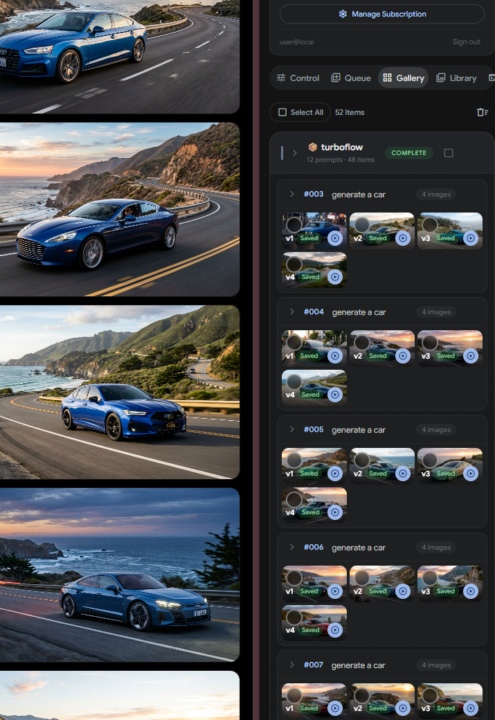Click play icon on #006 v4

point(335,630)
